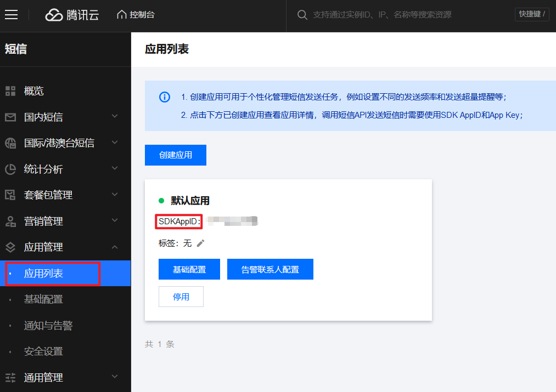The image size is (556, 392).
Task: Click the blurred SDKAppID value
Action: [x=233, y=221]
